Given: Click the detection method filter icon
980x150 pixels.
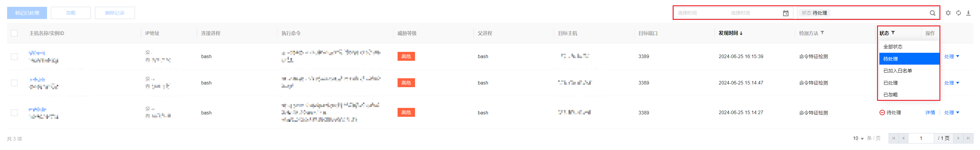Looking at the screenshot, I should point(822,33).
